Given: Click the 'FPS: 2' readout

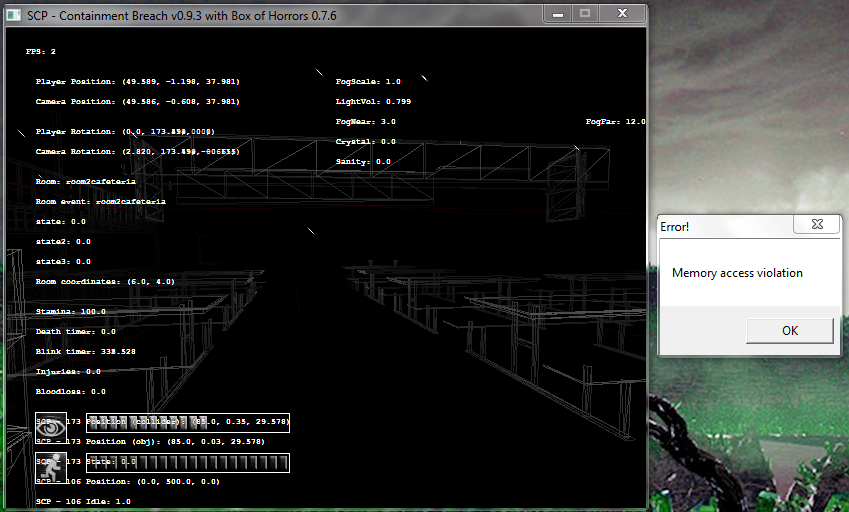Looking at the screenshot, I should 41,51.
